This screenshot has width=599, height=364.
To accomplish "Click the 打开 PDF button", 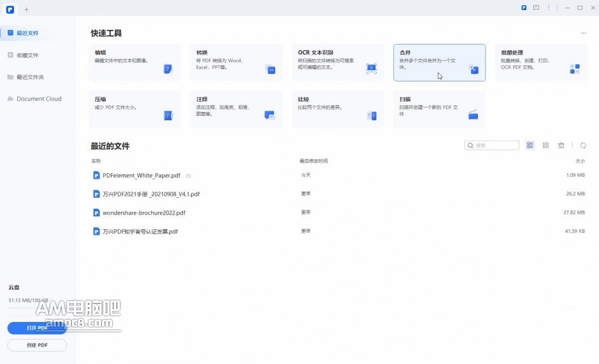I will point(37,328).
